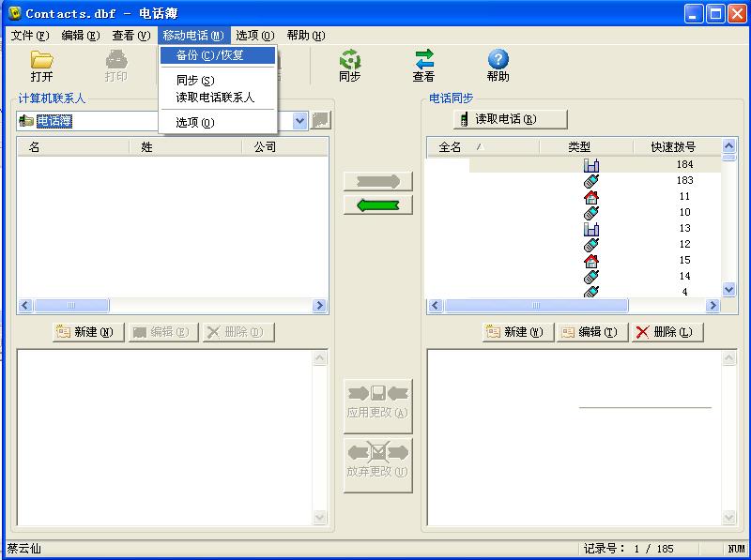Click speed dial value 184
The image size is (751, 560).
coord(684,165)
